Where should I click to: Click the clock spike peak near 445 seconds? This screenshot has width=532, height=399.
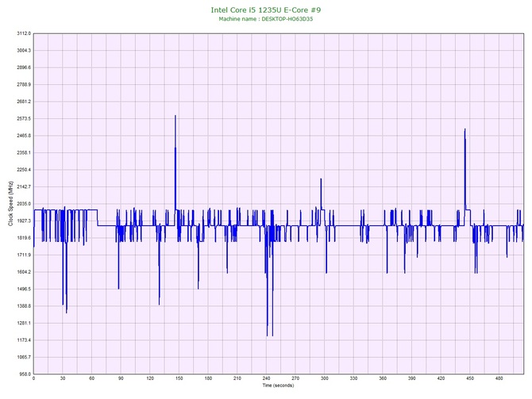(465, 129)
